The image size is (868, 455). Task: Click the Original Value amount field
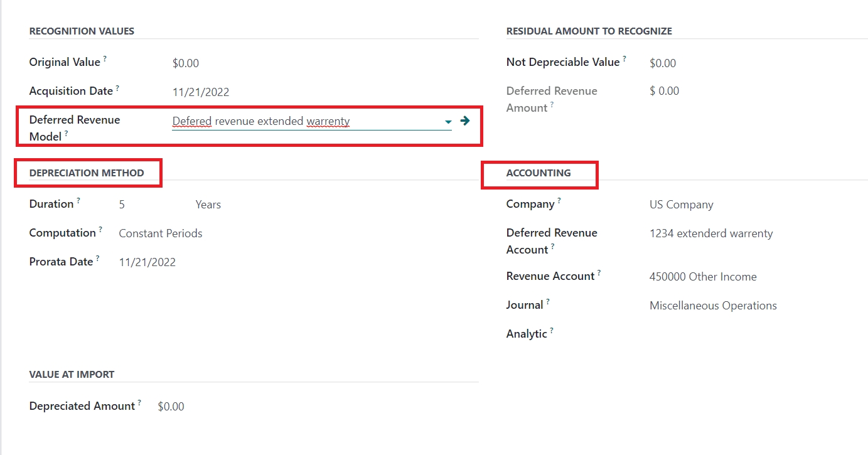tap(186, 63)
